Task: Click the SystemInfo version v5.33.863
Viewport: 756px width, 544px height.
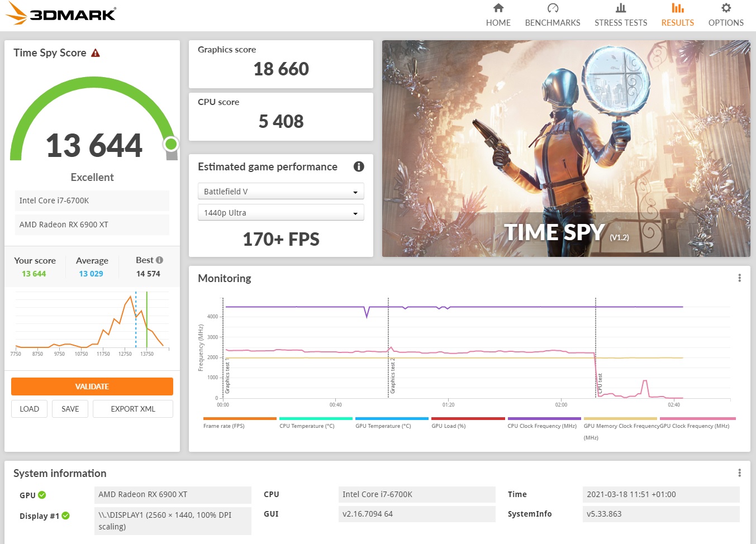Action: tap(661, 514)
